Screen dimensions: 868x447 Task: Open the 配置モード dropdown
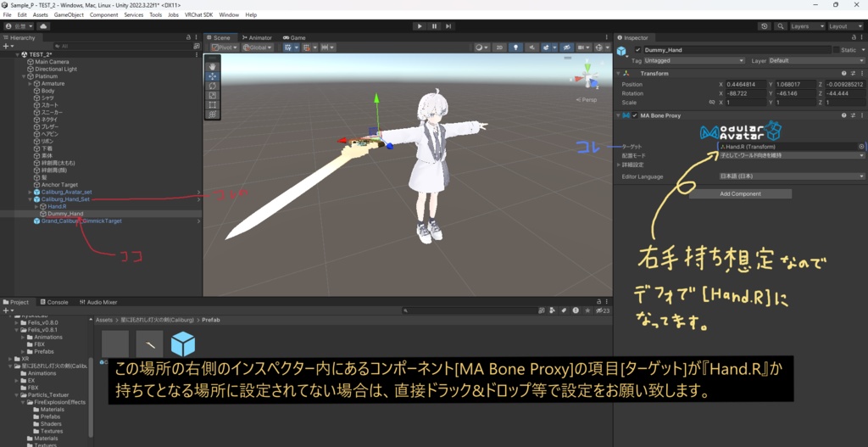pyautogui.click(x=792, y=156)
